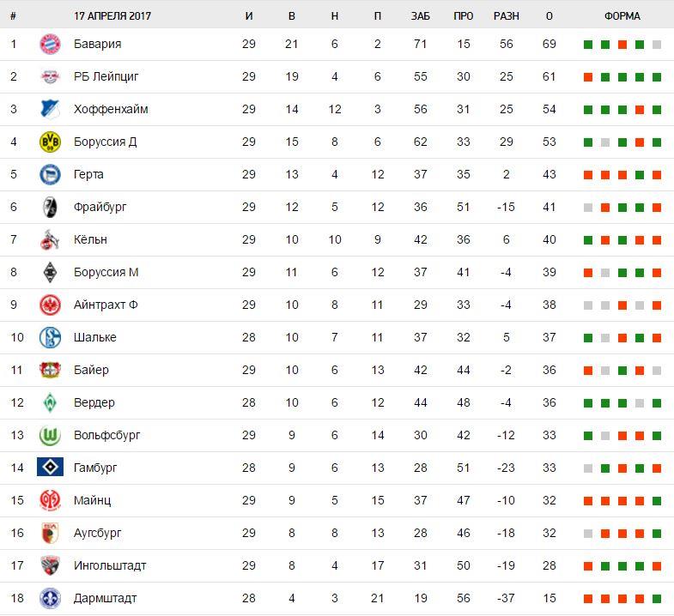This screenshot has width=674, height=616.
Task: Click the RB Leipzig club logo
Action: [x=50, y=77]
